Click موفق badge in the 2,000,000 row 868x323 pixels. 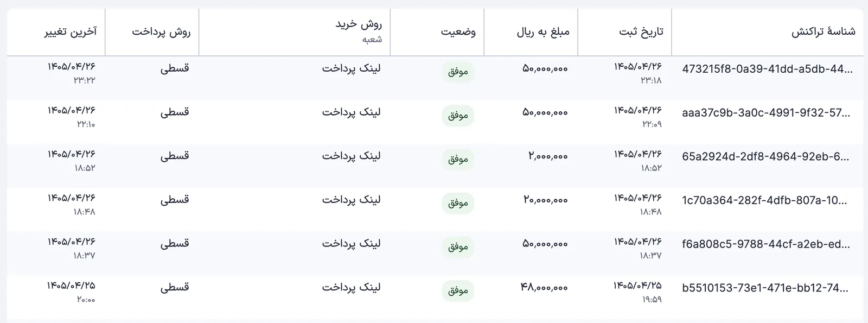[x=458, y=159]
